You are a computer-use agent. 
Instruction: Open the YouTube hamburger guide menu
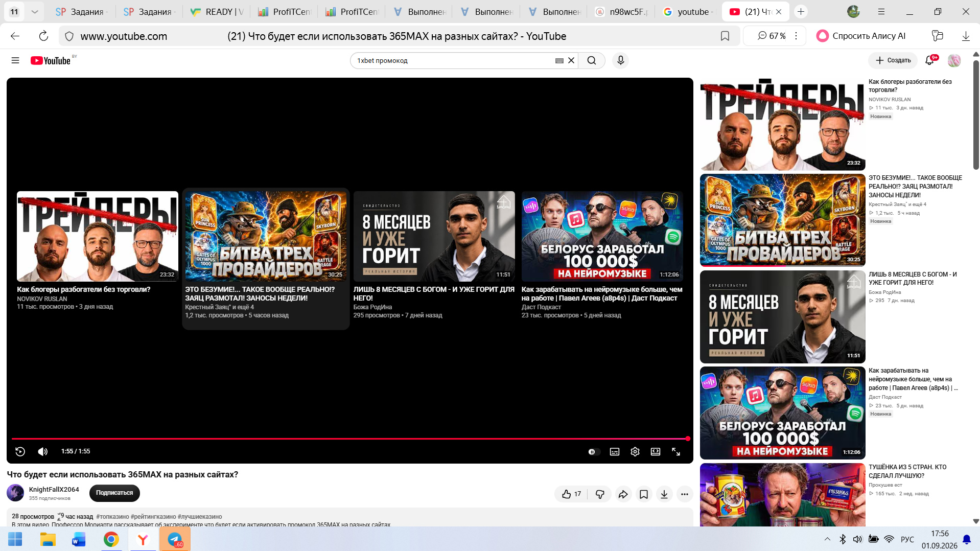pyautogui.click(x=15, y=60)
